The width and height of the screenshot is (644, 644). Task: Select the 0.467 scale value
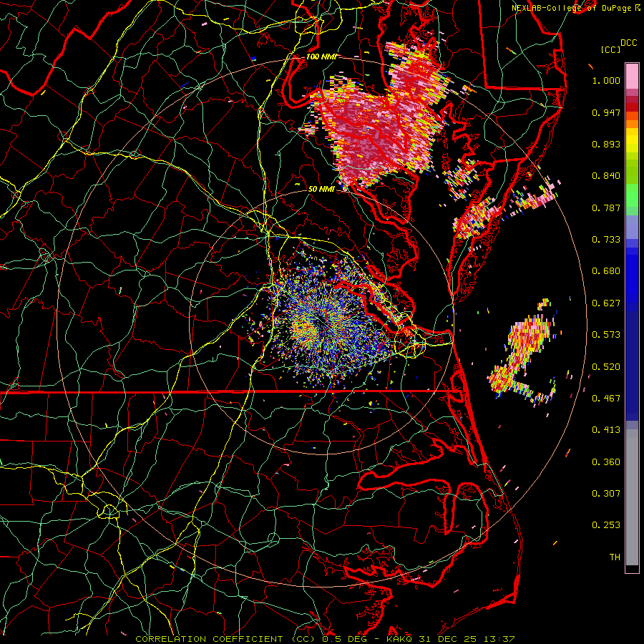coord(606,399)
